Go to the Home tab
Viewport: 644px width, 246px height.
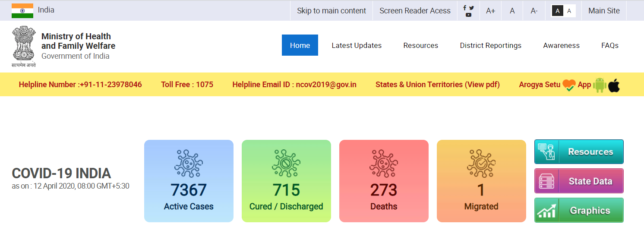300,45
